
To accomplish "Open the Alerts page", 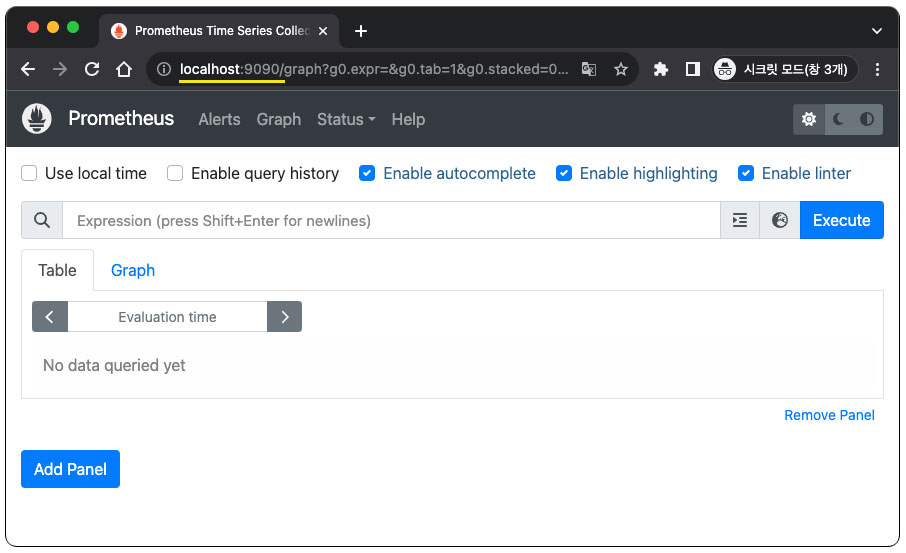I will pos(219,120).
